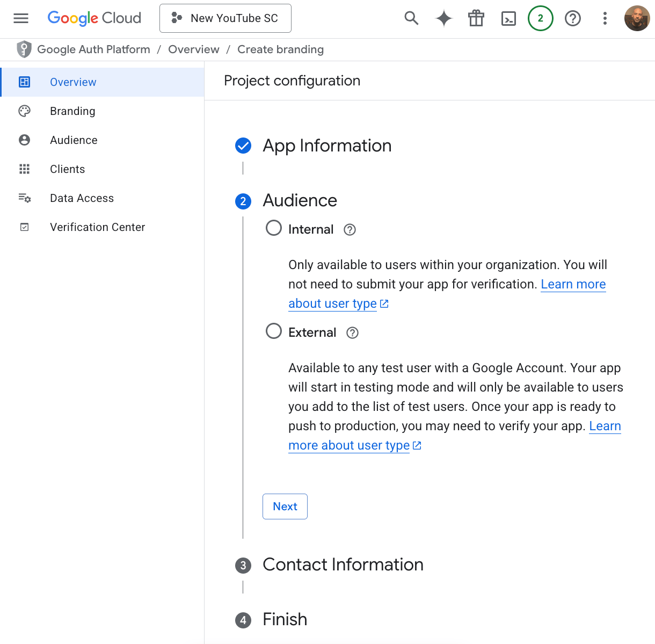Show help tooltip for Internal option
This screenshot has height=644, width=655.
(x=350, y=230)
